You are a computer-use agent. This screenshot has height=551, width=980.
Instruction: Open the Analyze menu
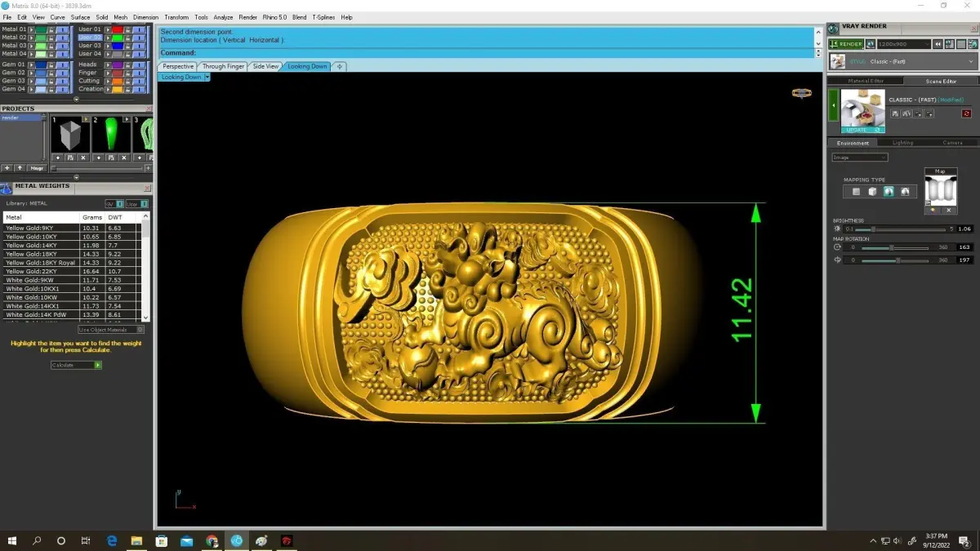[x=223, y=17]
